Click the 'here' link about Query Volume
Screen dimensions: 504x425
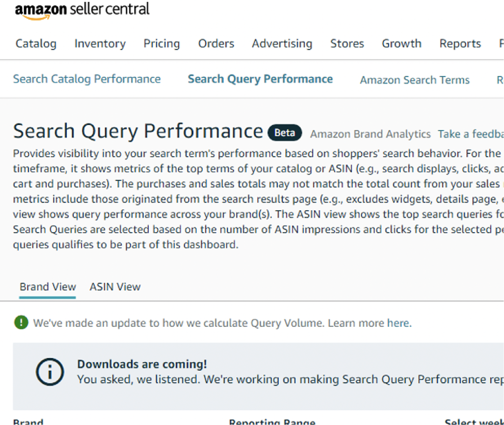(x=398, y=323)
